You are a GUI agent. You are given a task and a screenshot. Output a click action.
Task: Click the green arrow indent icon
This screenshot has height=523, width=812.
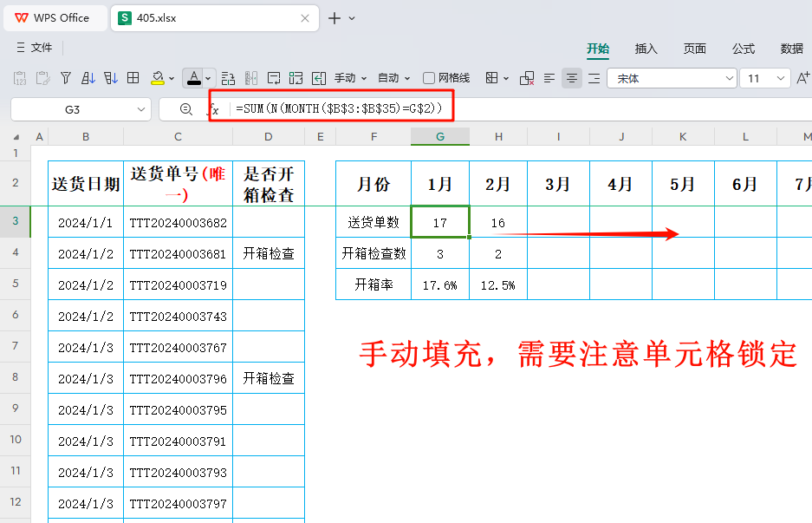pyautogui.click(x=319, y=78)
